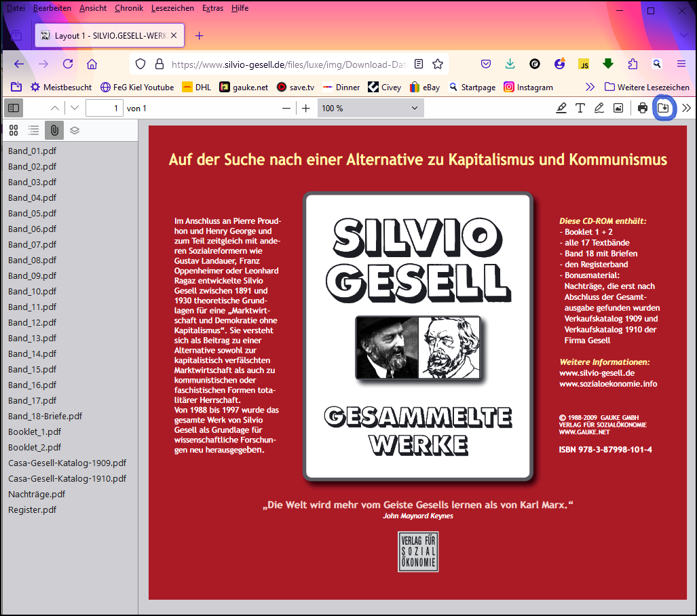The image size is (697, 616).
Task: List all open tabs dropdown
Action: [x=684, y=35]
